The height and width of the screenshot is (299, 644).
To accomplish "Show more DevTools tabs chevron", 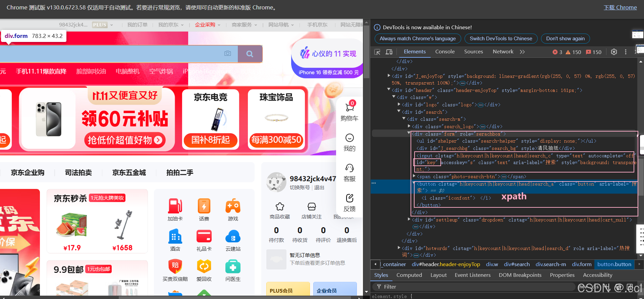I will (522, 52).
